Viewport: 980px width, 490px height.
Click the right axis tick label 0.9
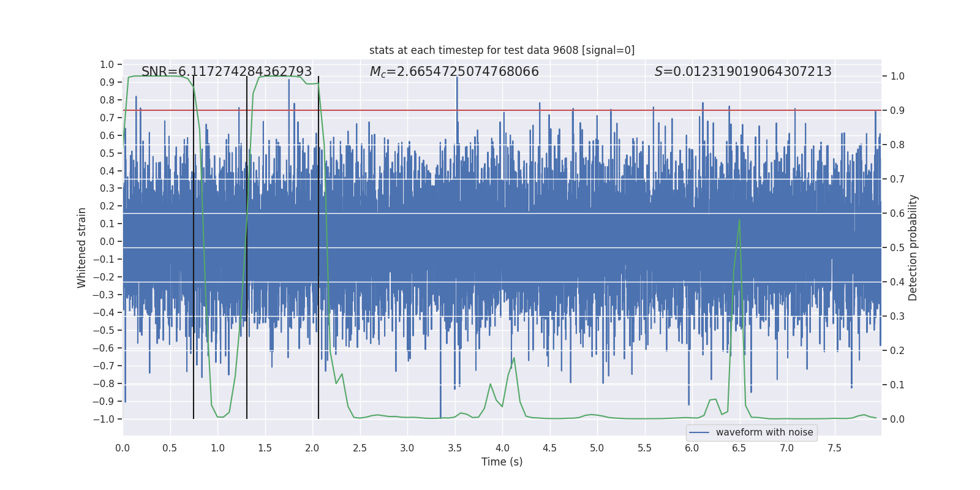coord(897,111)
